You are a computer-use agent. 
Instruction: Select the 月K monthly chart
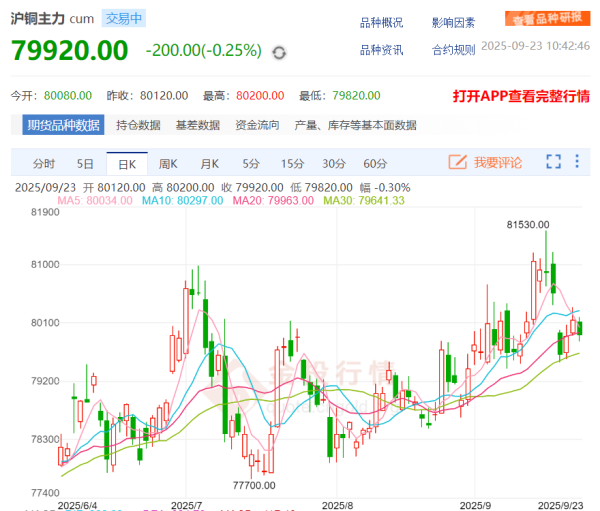pyautogui.click(x=209, y=163)
